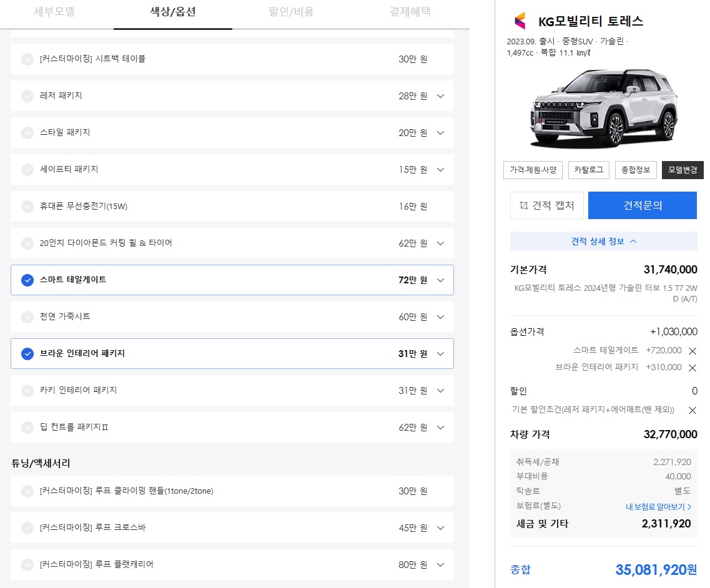The height and width of the screenshot is (588, 710).
Task: Expand 딥 컨트롤 패키지Ⅱ chevron
Action: coord(441,428)
